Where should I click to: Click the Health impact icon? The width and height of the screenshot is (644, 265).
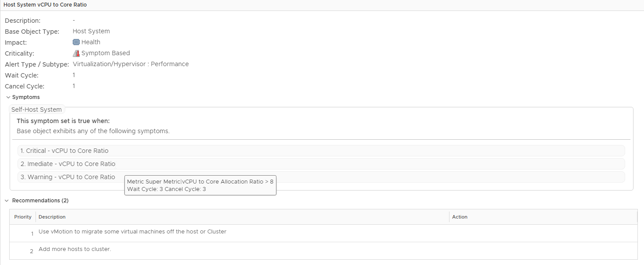click(76, 42)
